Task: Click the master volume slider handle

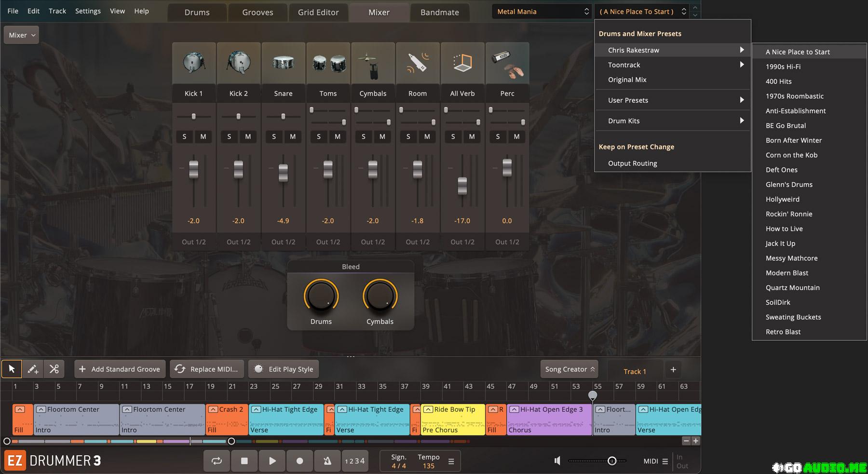Action: coord(612,461)
